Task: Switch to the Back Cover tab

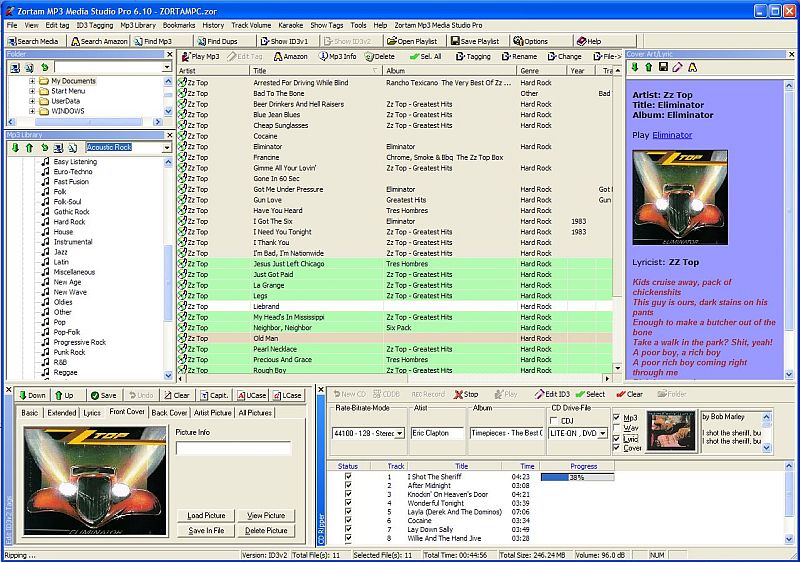Action: click(x=169, y=412)
